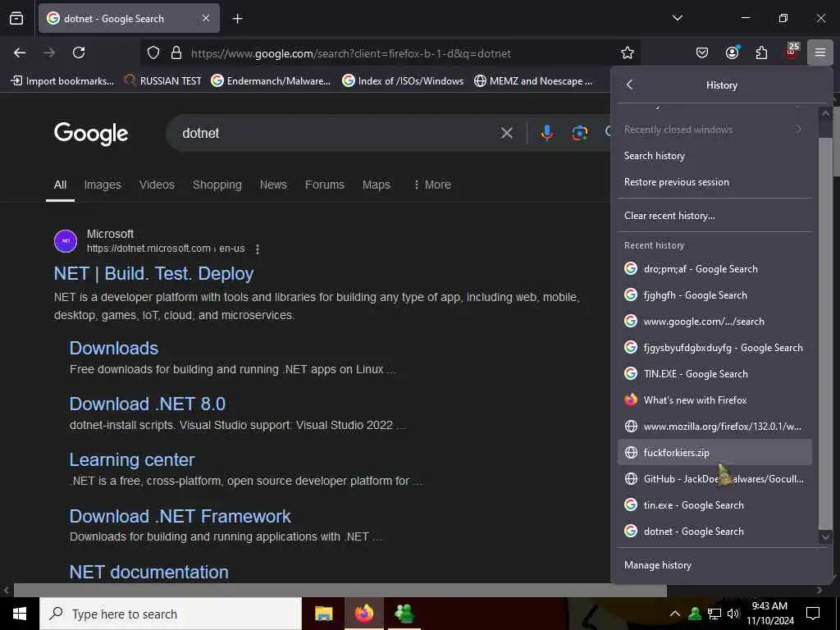Start voice search with microphone icon
Image resolution: width=840 pixels, height=630 pixels.
click(546, 133)
